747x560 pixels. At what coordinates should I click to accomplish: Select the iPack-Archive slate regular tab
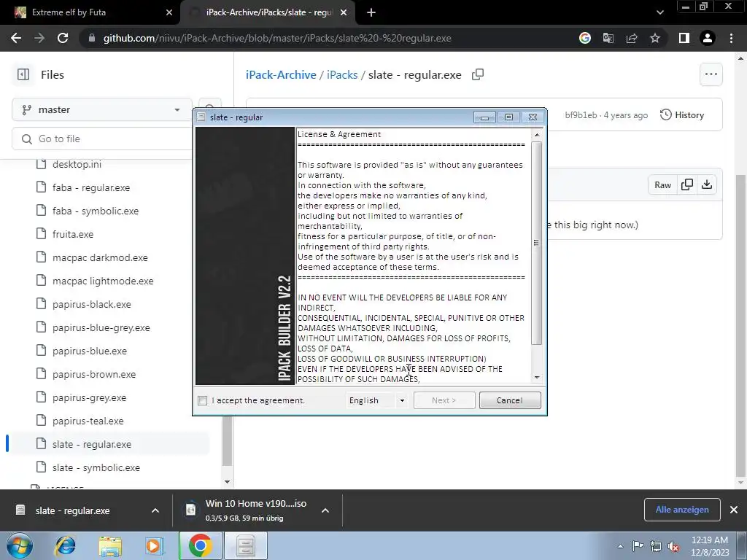[269, 12]
